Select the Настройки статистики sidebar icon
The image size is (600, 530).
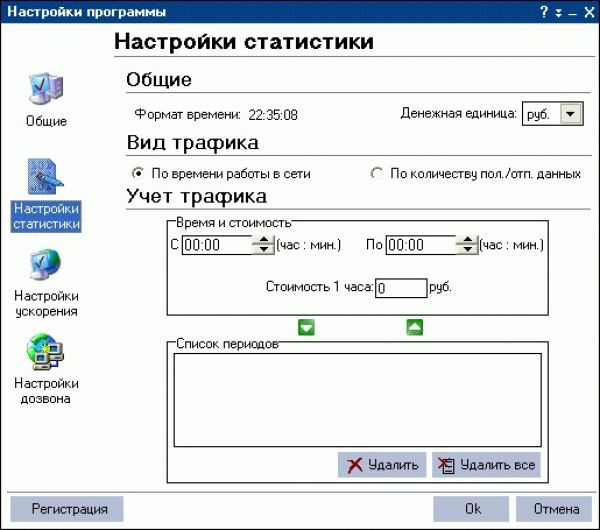pyautogui.click(x=45, y=176)
